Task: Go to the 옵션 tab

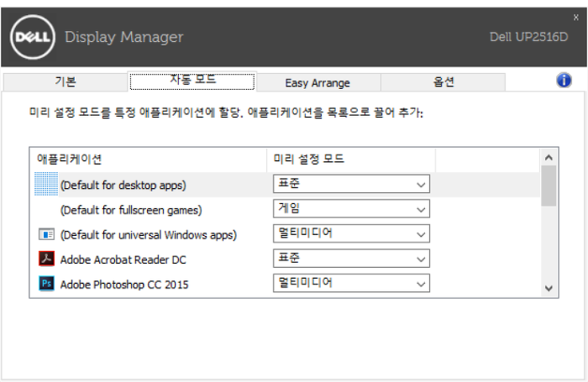Action: (x=444, y=82)
